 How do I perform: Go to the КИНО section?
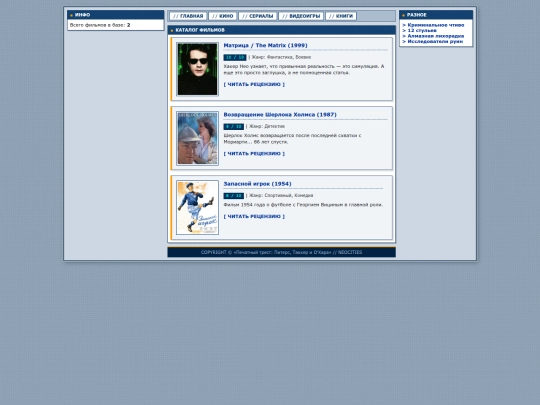point(222,16)
